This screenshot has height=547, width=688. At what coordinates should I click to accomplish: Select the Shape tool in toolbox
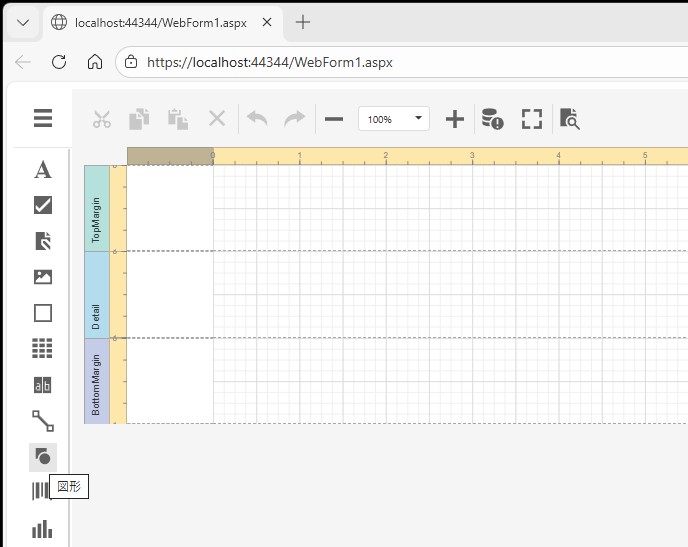43,457
